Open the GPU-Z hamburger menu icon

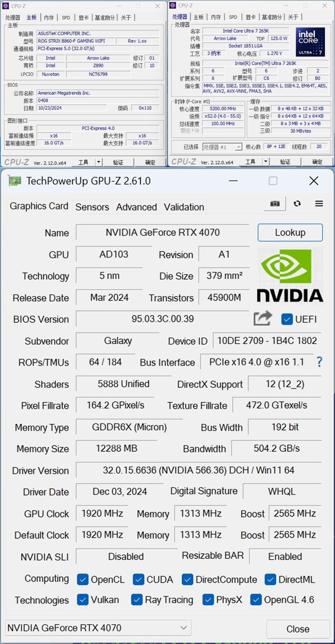coord(319,204)
